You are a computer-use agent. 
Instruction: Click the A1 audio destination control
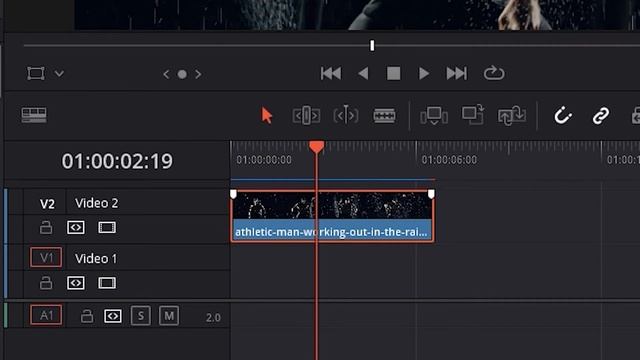click(46, 315)
